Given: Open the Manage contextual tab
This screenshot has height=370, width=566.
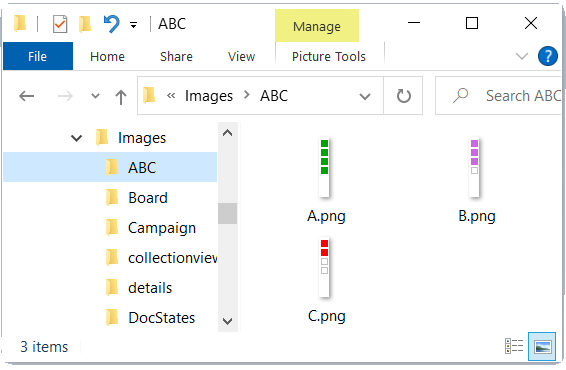Looking at the screenshot, I should pos(317,26).
